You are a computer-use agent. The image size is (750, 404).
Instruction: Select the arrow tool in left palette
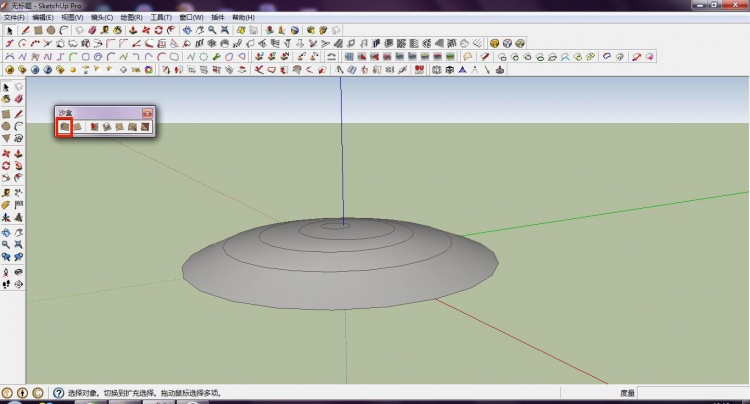pyautogui.click(x=6, y=87)
